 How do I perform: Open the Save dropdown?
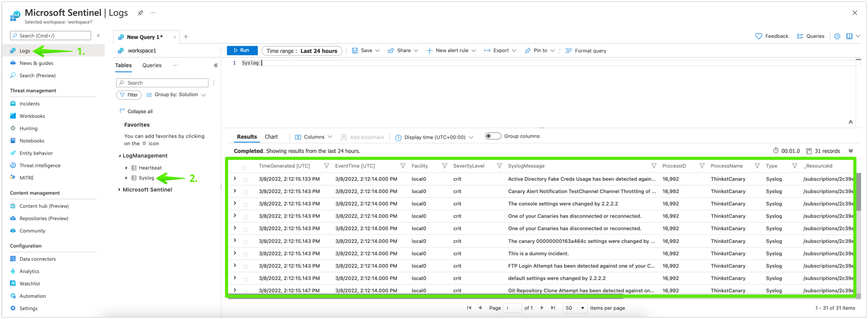click(x=366, y=51)
